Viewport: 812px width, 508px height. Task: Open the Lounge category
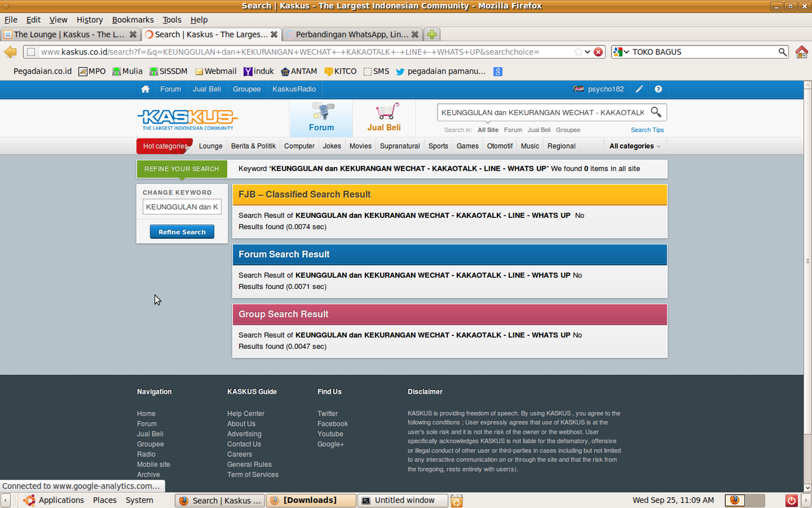tap(211, 146)
